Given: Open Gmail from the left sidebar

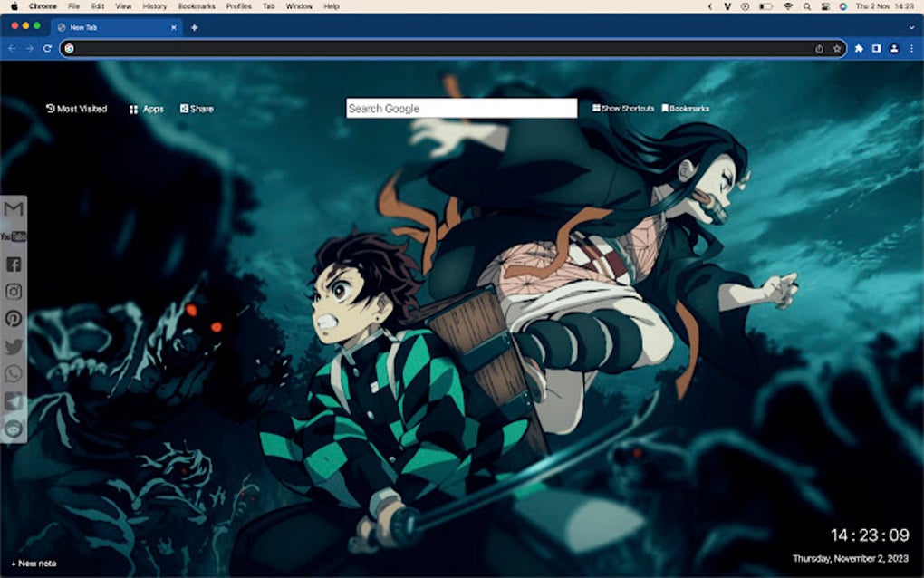Looking at the screenshot, I should [x=13, y=210].
